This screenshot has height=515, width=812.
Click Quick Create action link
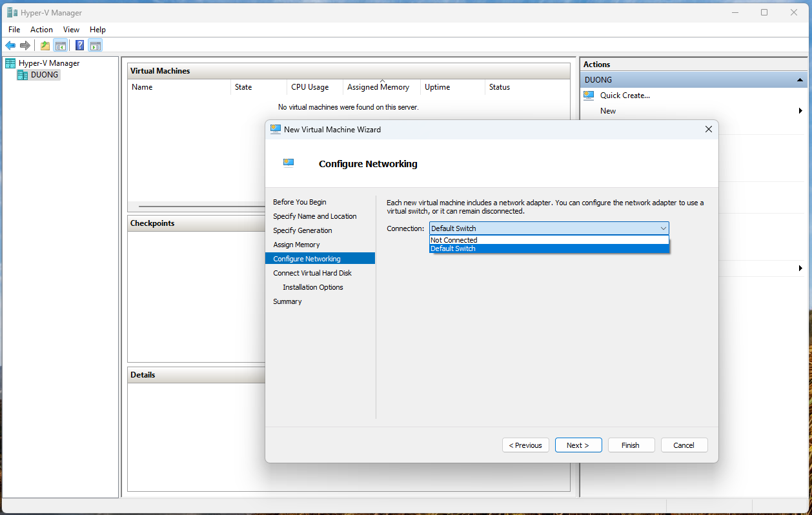625,96
